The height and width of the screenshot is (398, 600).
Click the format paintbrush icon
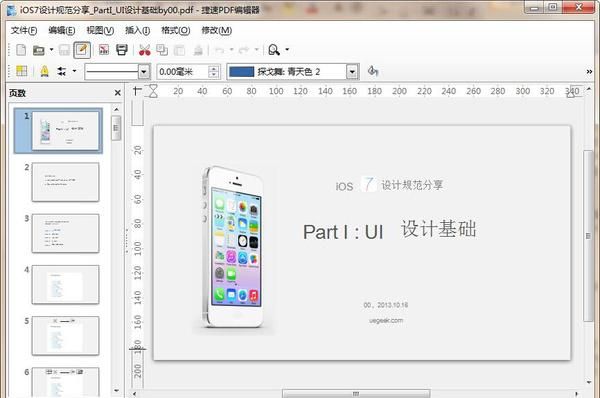point(198,50)
